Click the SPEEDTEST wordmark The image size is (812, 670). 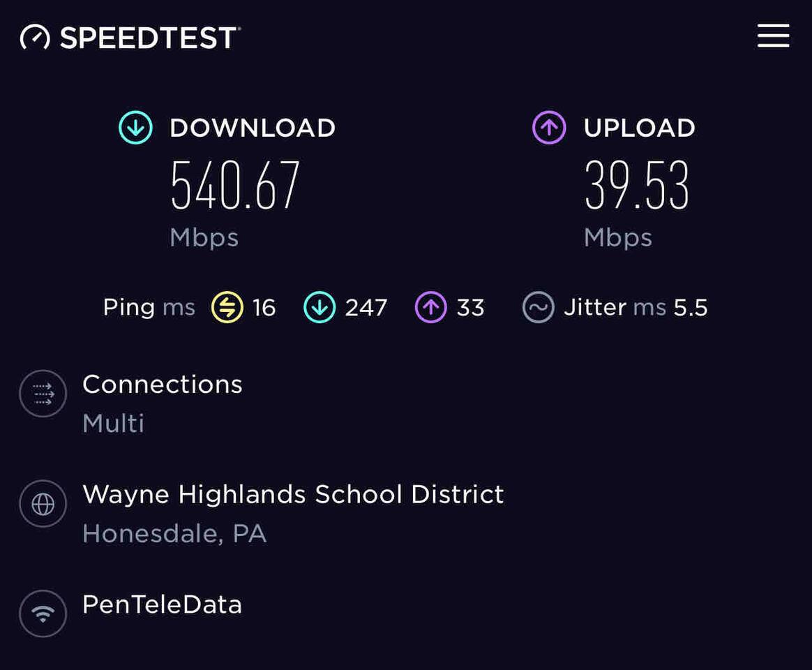[x=150, y=38]
